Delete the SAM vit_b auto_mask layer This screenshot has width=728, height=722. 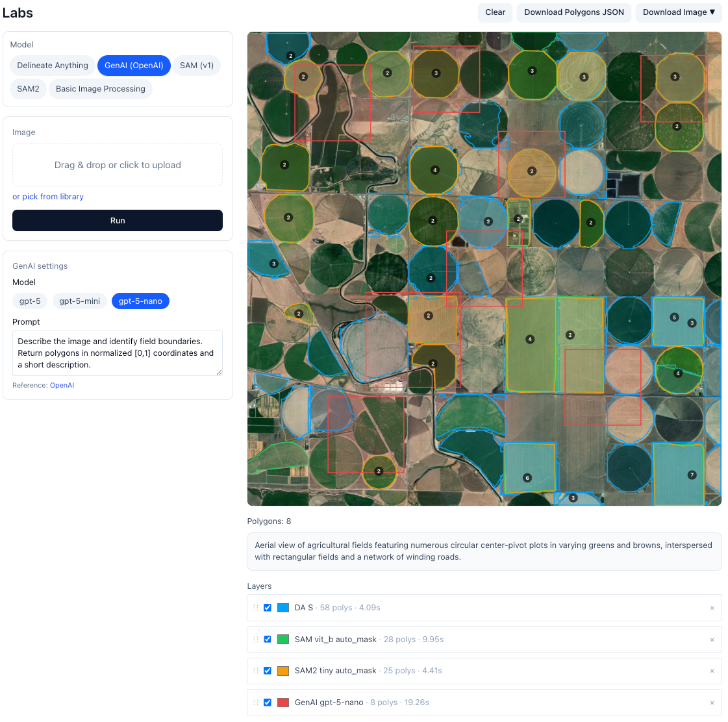[x=712, y=640]
